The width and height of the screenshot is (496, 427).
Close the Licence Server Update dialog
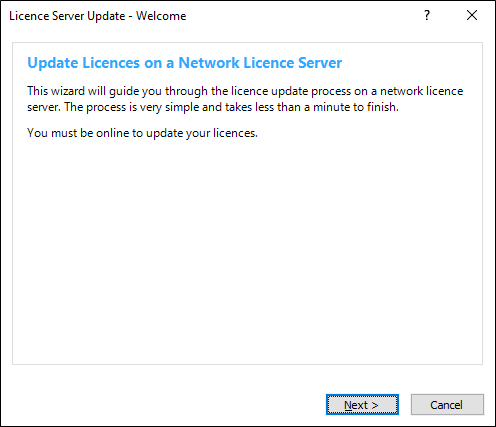(x=472, y=15)
